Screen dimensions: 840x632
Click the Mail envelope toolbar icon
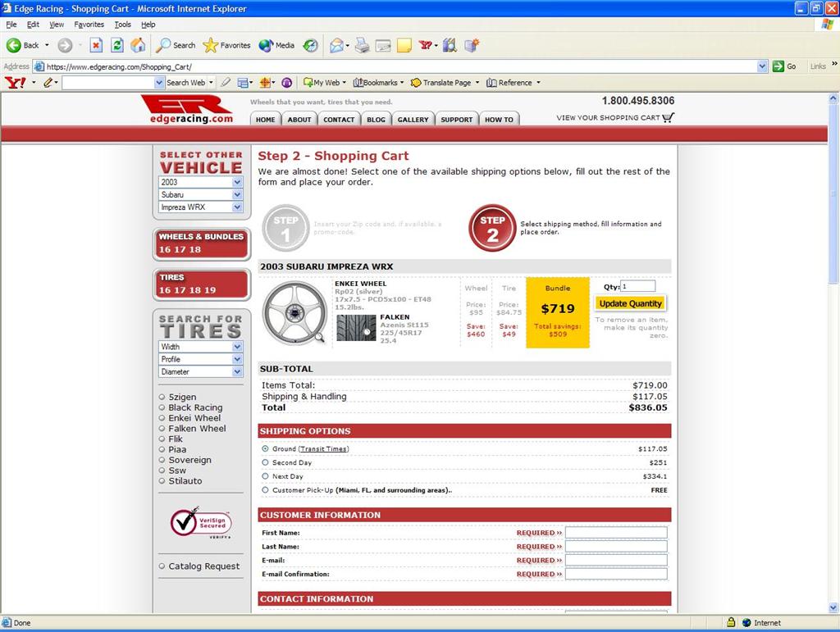tap(336, 45)
